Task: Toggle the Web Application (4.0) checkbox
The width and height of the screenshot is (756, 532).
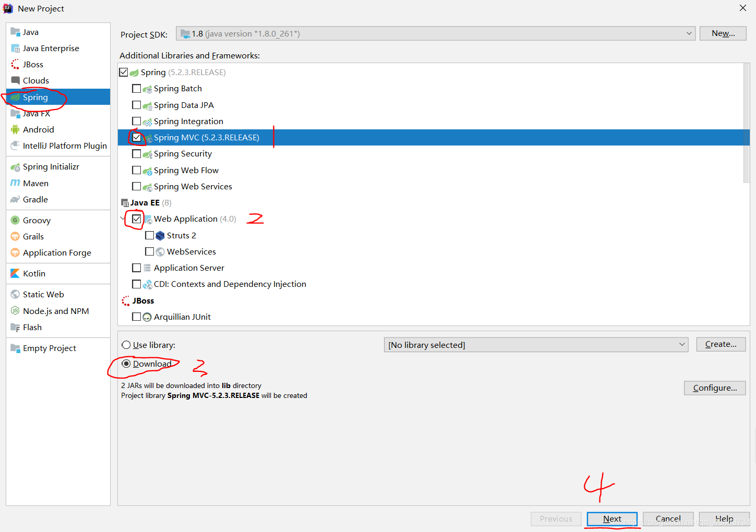Action: pyautogui.click(x=137, y=219)
